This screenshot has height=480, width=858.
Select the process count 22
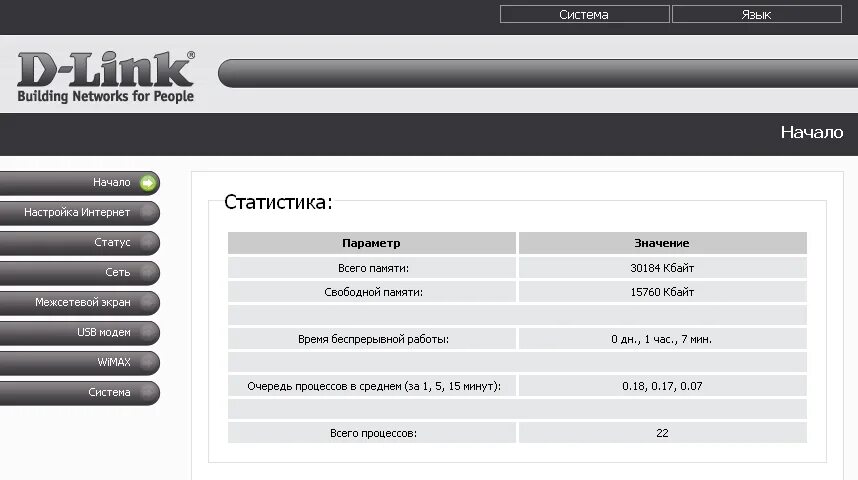(663, 433)
